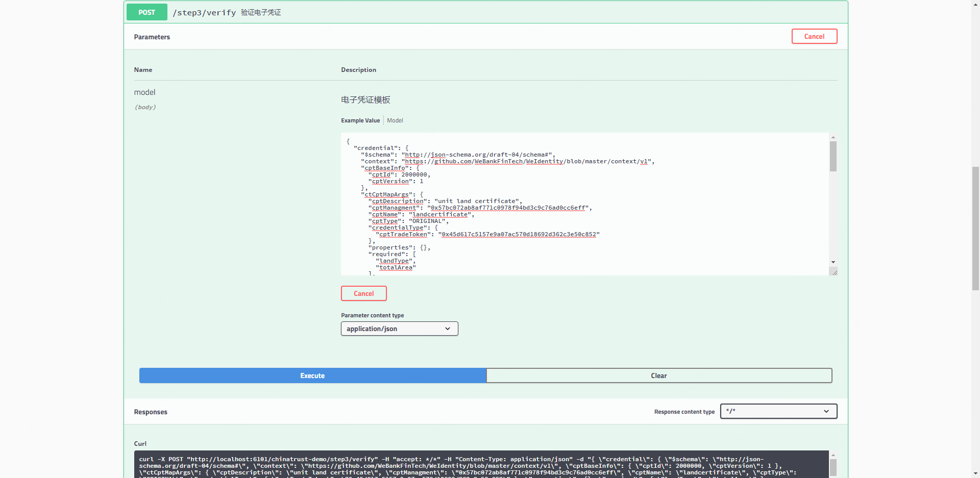The width and height of the screenshot is (980, 478).
Task: Click the text area vertical scrollbar thumb
Action: pyautogui.click(x=833, y=156)
